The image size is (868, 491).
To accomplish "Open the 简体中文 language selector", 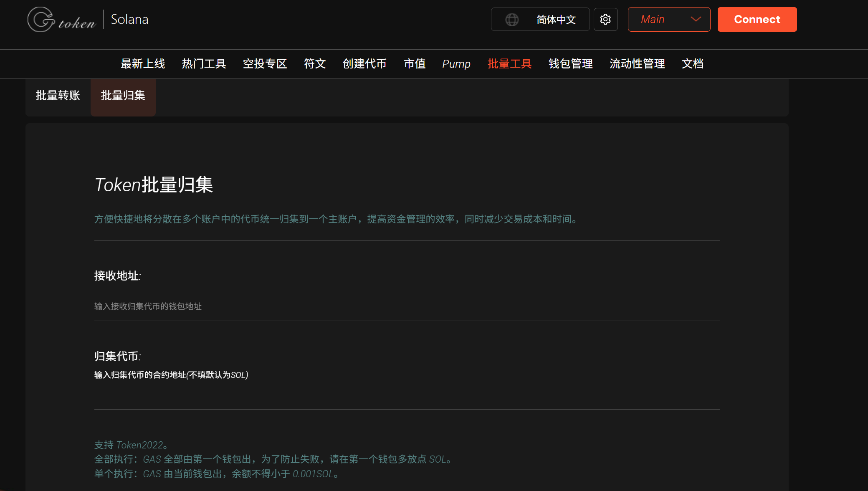I will (x=540, y=19).
